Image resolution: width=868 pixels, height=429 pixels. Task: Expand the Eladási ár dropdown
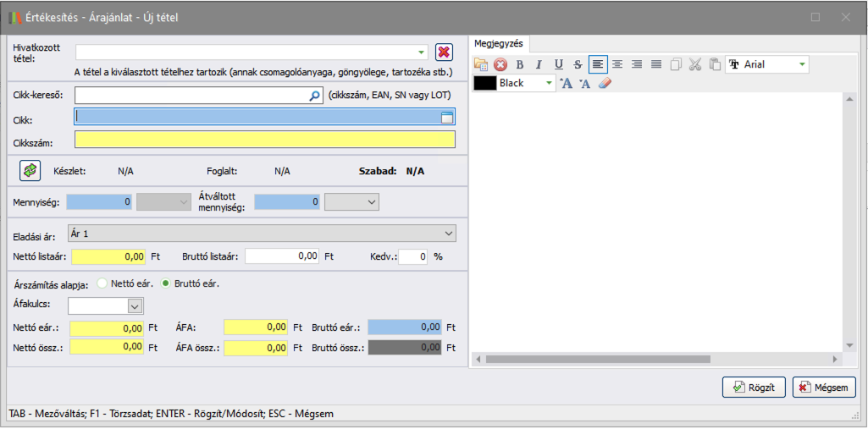[449, 233]
